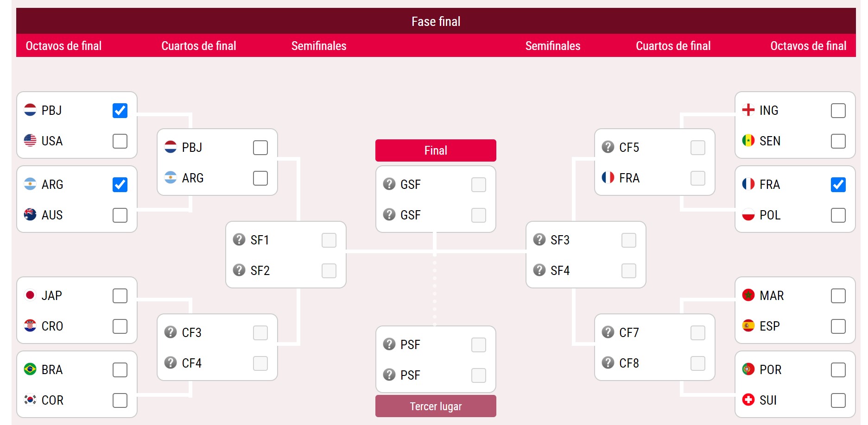Viewport: 868px width, 425px height.
Task: Click the Switzerland flag icon
Action: 748,400
